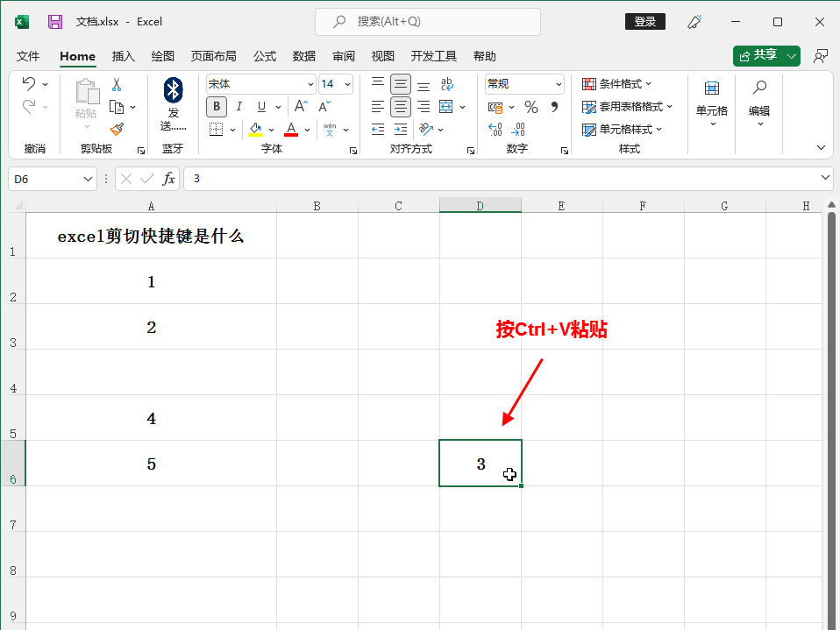Switch to the 插入 tab

(124, 56)
